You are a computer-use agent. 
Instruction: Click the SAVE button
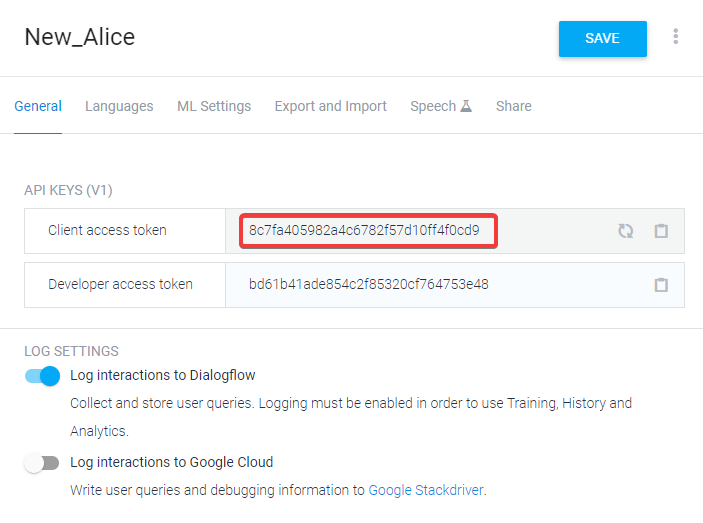(x=603, y=39)
